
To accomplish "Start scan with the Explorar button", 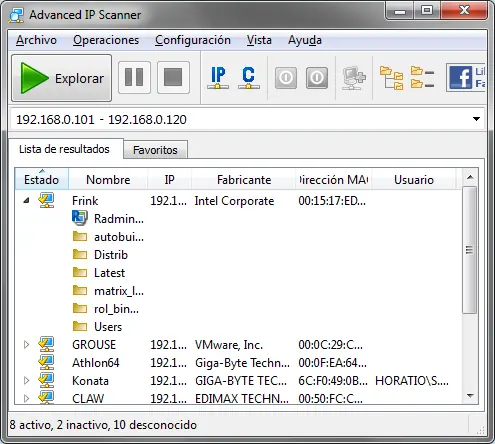I will pyautogui.click(x=61, y=78).
